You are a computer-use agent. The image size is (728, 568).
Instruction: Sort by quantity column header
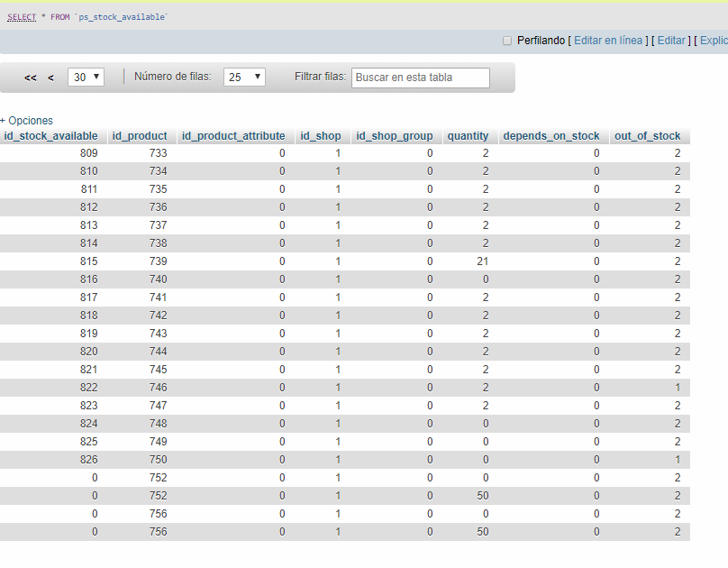(468, 136)
